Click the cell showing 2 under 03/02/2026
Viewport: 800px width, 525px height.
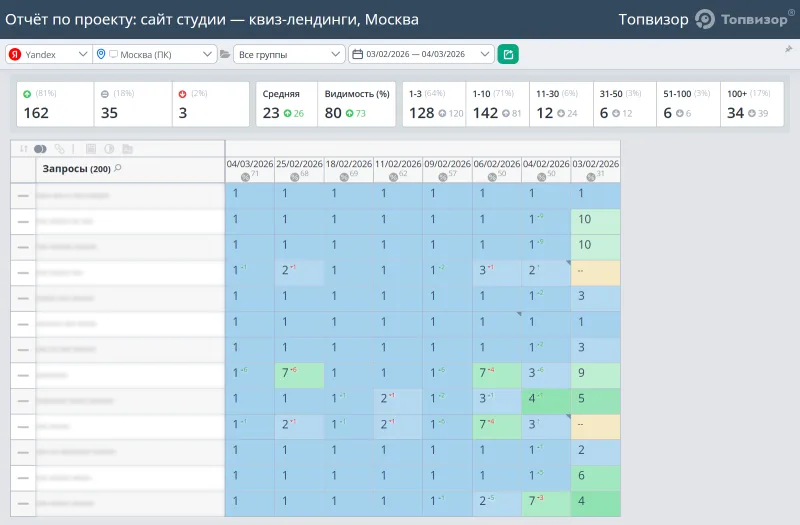[x=595, y=453]
